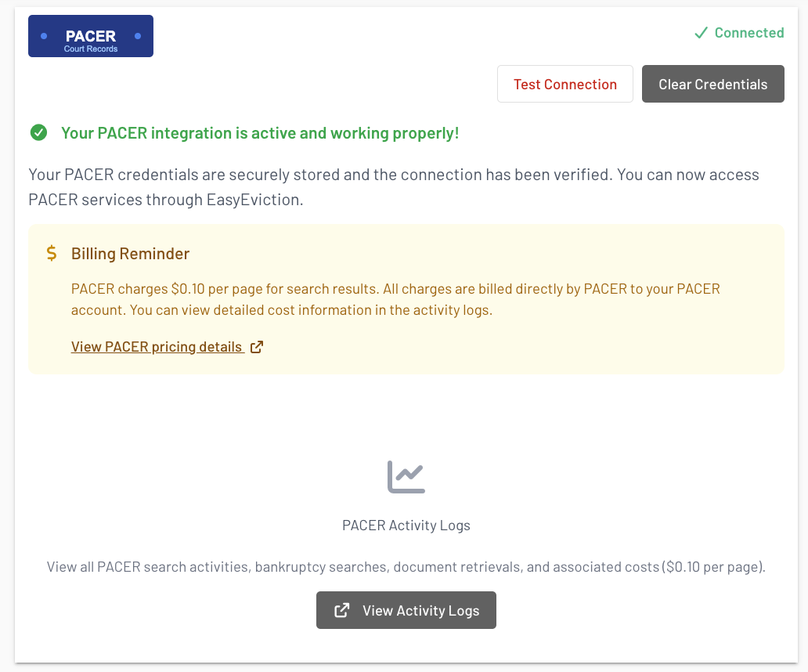Click the Connected status label

click(748, 33)
